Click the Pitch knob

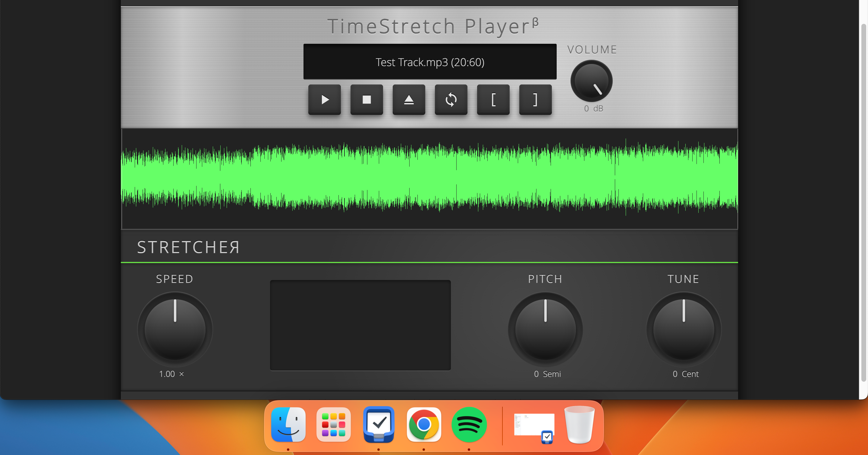coord(545,329)
